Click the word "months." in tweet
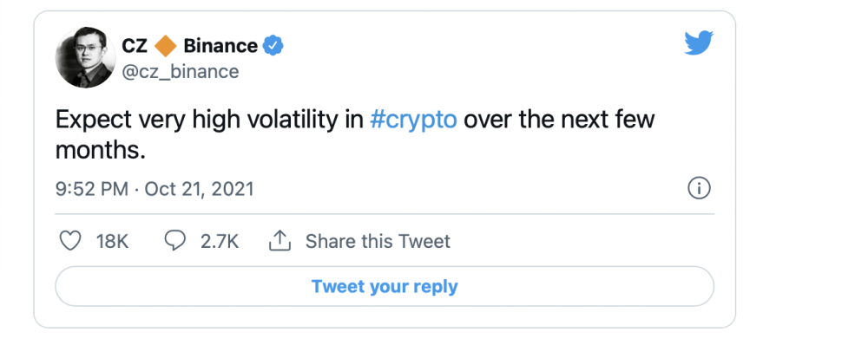The image size is (868, 345). coord(100,150)
